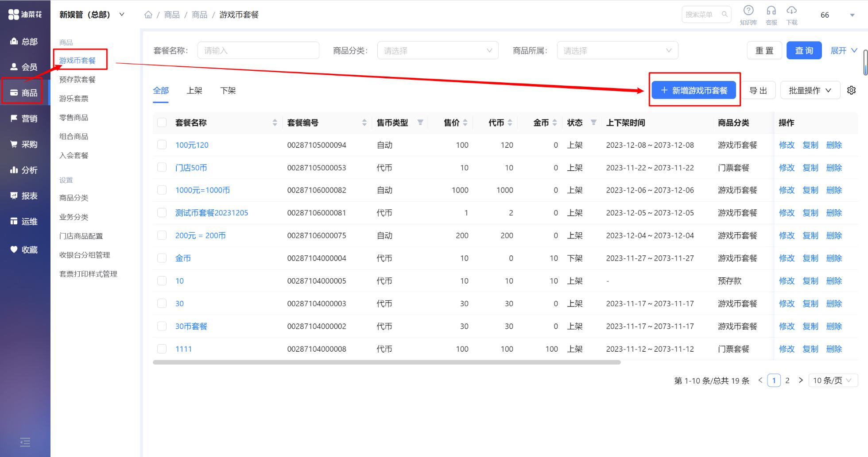
Task: Click the 油菜花 logo
Action: point(25,15)
